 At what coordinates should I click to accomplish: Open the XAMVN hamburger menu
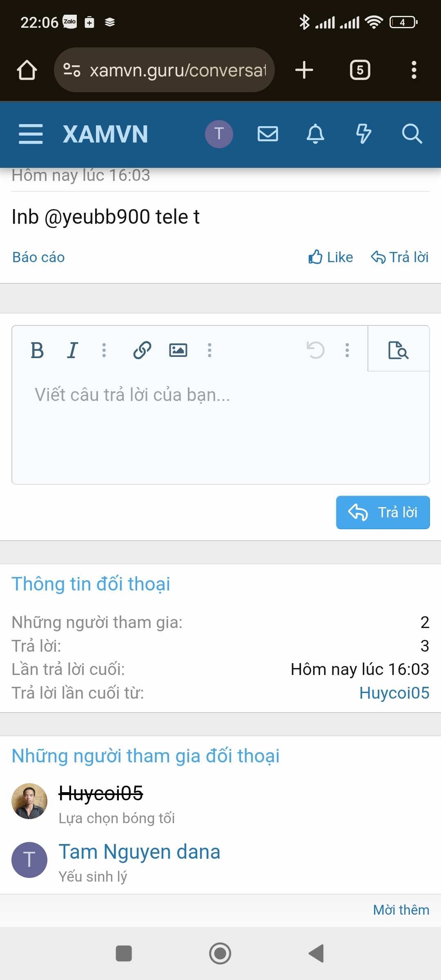coord(31,134)
